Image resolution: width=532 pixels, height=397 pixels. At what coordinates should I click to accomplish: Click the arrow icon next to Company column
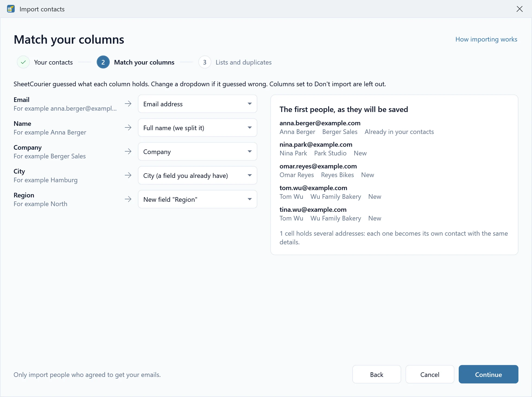click(128, 151)
